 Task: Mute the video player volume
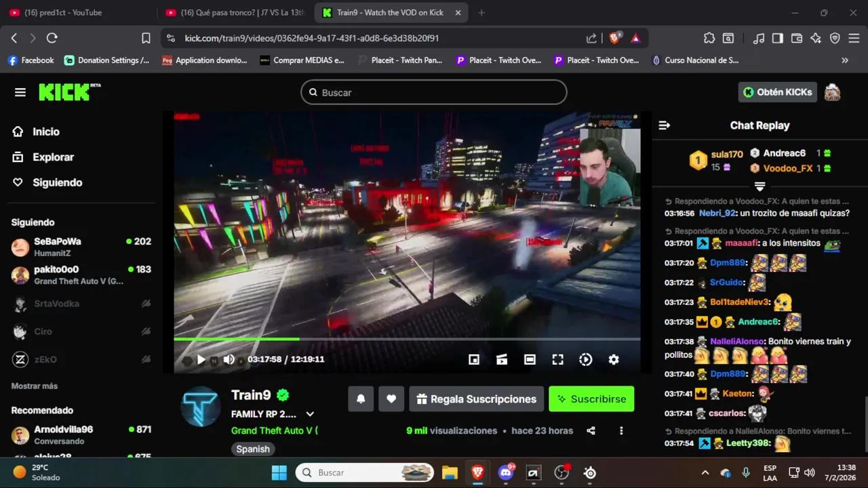coord(229,360)
